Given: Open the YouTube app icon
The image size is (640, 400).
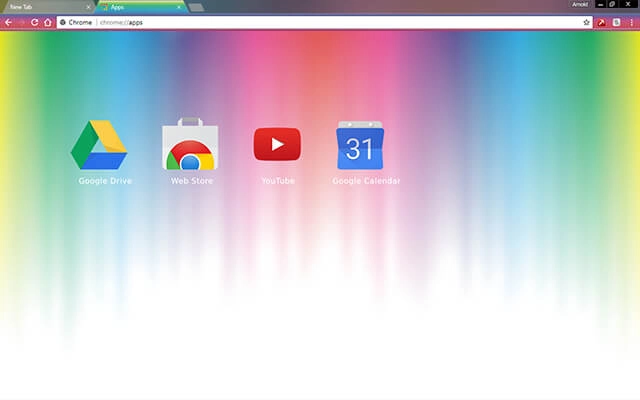Looking at the screenshot, I should (x=277, y=144).
